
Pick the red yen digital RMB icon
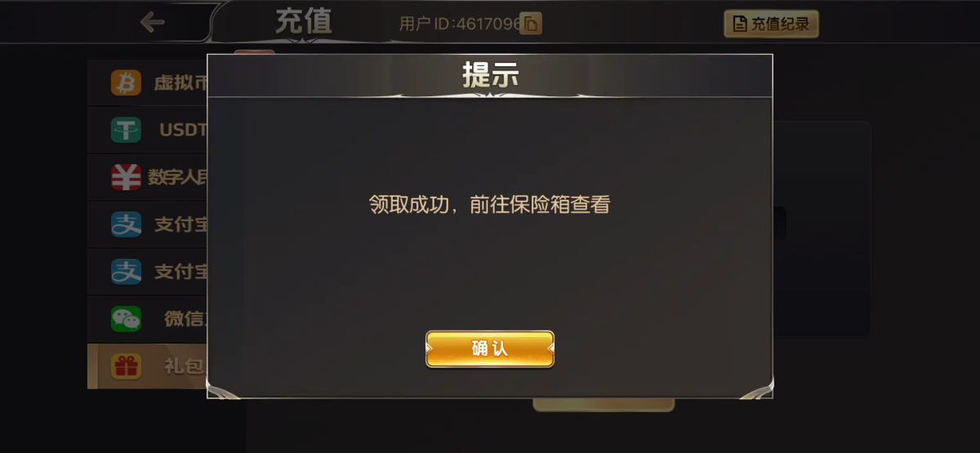click(x=126, y=177)
